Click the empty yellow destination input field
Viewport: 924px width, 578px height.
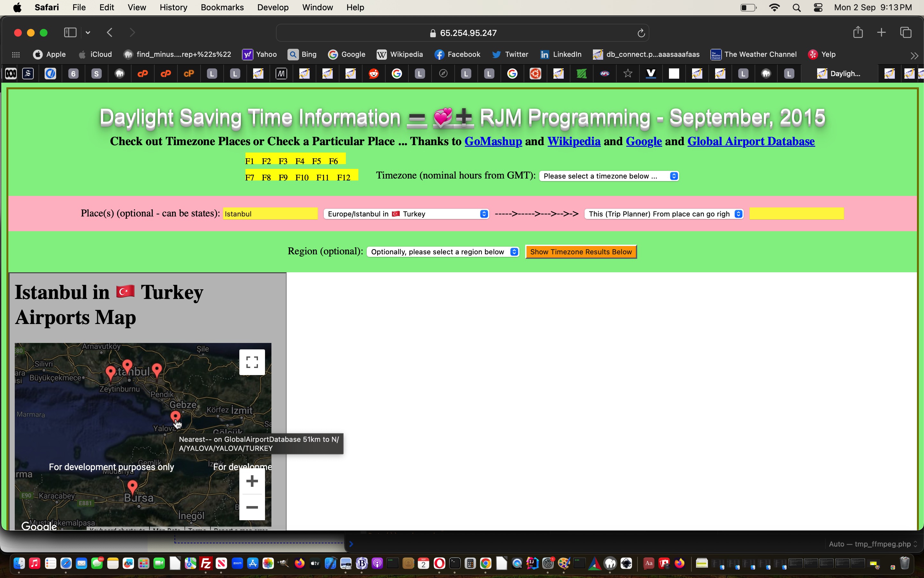tap(797, 214)
